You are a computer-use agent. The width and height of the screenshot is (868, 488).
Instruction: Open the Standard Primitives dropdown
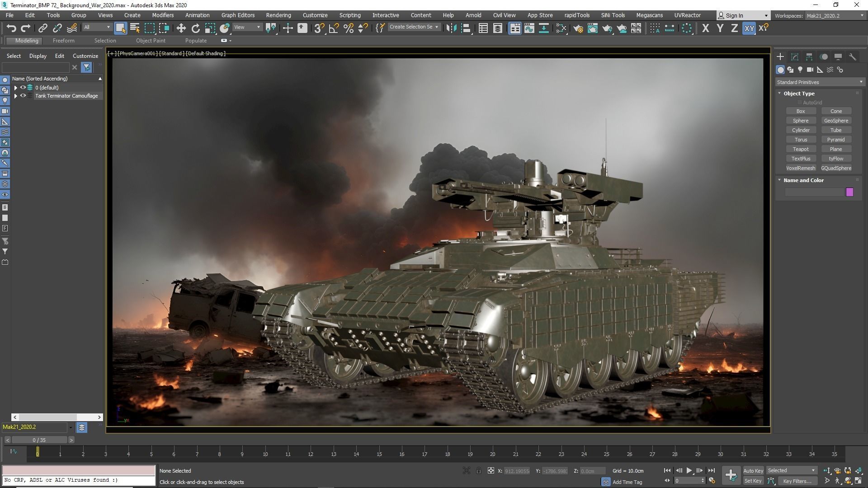coord(819,82)
